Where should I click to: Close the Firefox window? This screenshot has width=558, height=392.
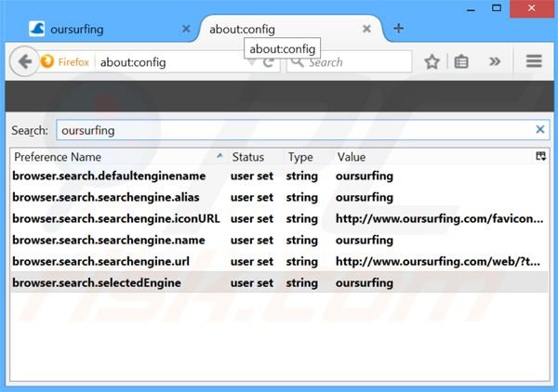click(532, 8)
